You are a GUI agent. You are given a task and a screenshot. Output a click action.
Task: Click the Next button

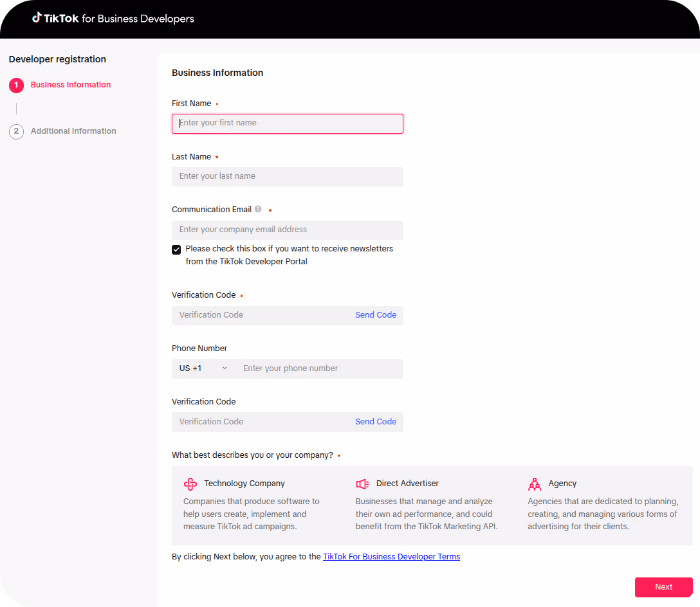point(663,586)
